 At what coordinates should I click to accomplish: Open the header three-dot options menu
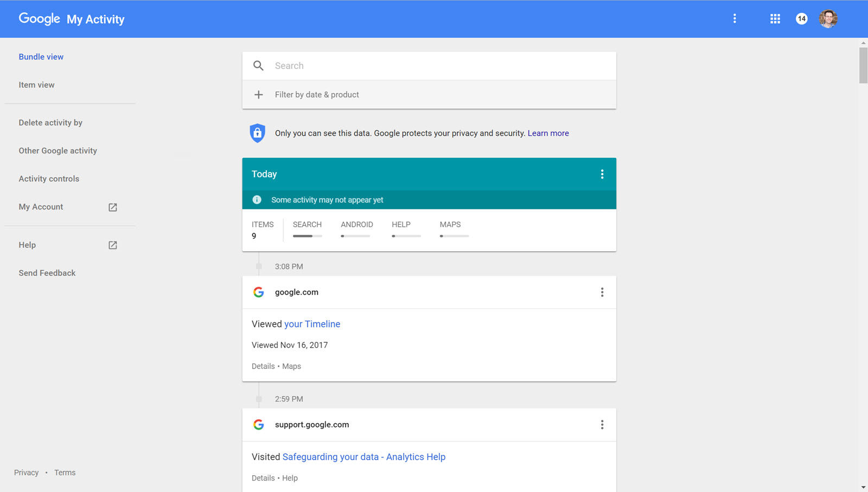(735, 18)
